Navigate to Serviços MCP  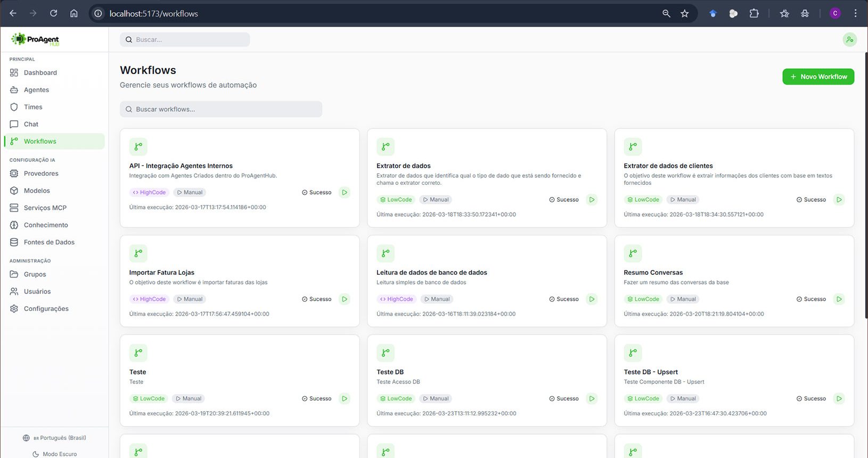(45, 208)
